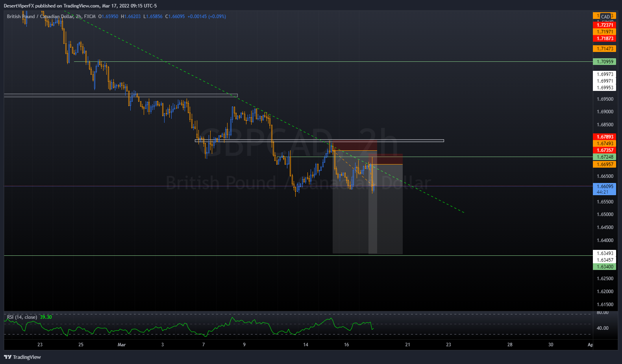Click date 21 on the time axis
The height and width of the screenshot is (364, 622).
tap(407, 345)
